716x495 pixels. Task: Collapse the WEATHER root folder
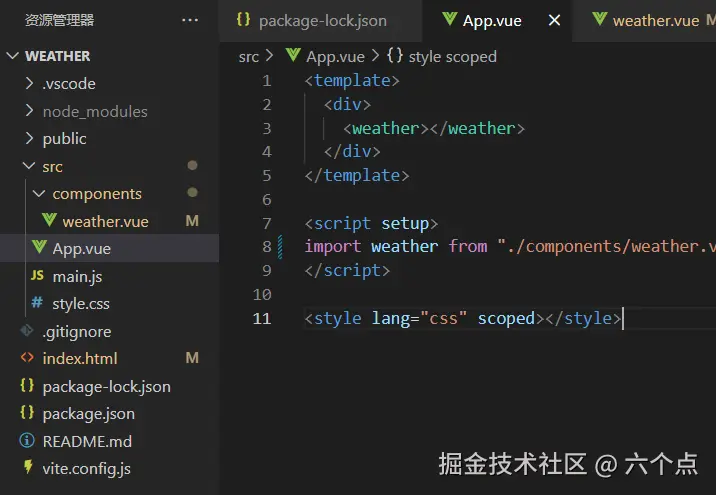pos(12,56)
